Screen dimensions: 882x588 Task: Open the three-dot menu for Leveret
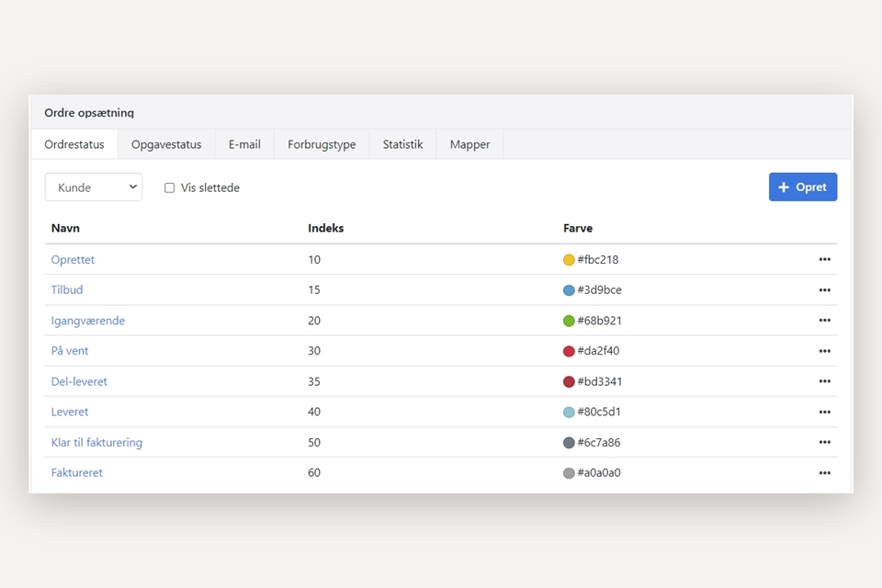824,412
